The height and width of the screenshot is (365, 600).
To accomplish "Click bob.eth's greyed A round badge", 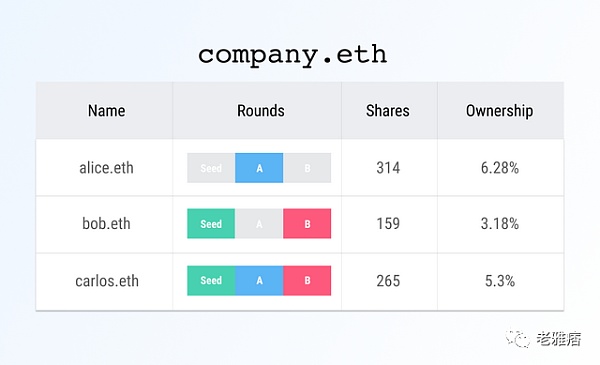I will point(259,224).
